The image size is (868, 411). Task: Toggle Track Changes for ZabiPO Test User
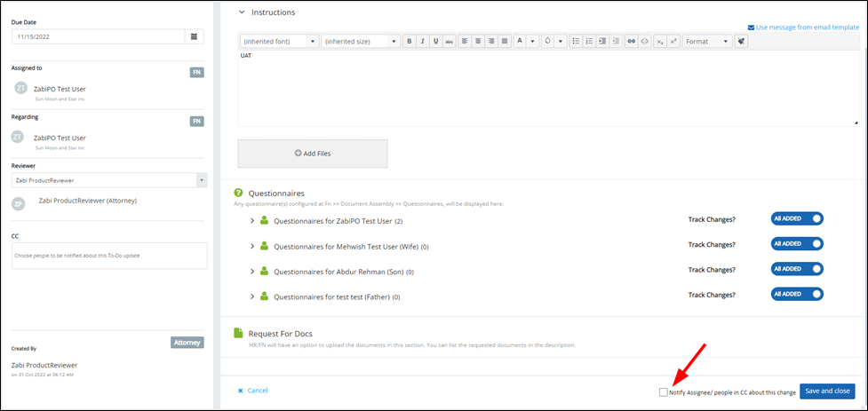(797, 218)
